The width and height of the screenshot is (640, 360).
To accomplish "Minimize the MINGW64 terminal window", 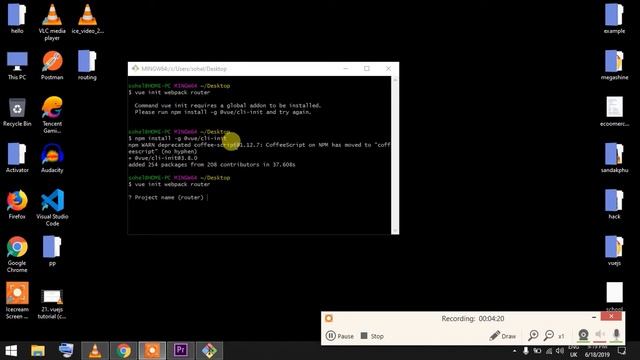I will [345, 69].
